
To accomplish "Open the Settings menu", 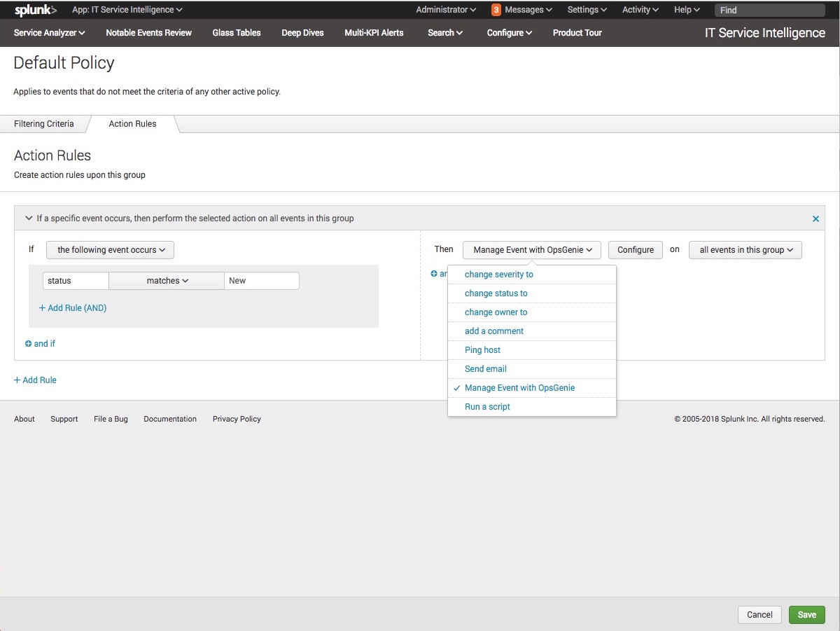I will [x=587, y=10].
